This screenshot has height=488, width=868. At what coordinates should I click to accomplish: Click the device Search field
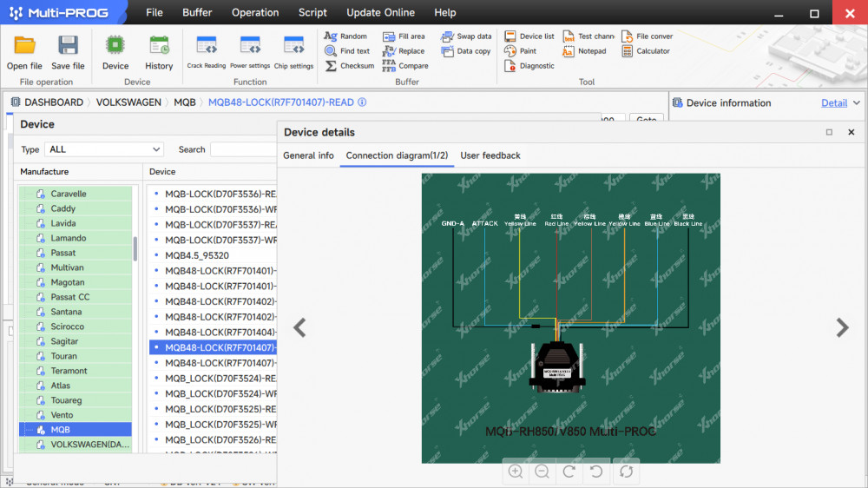pyautogui.click(x=244, y=149)
